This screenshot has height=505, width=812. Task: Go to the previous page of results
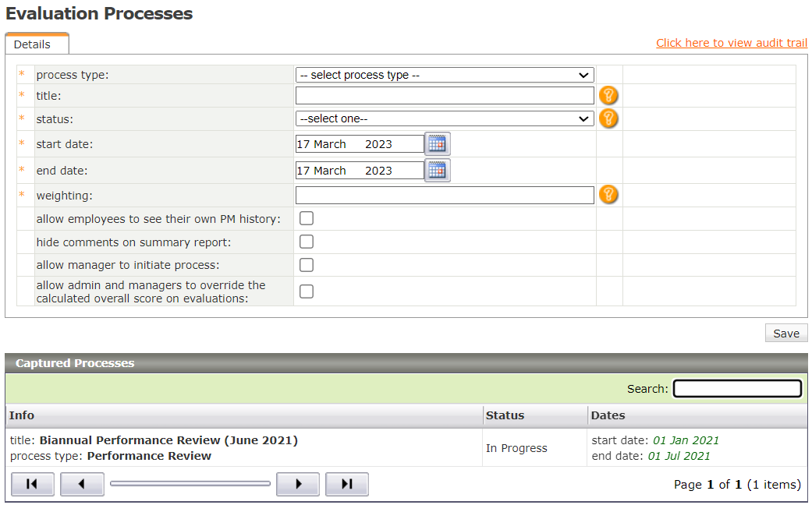[x=82, y=484]
